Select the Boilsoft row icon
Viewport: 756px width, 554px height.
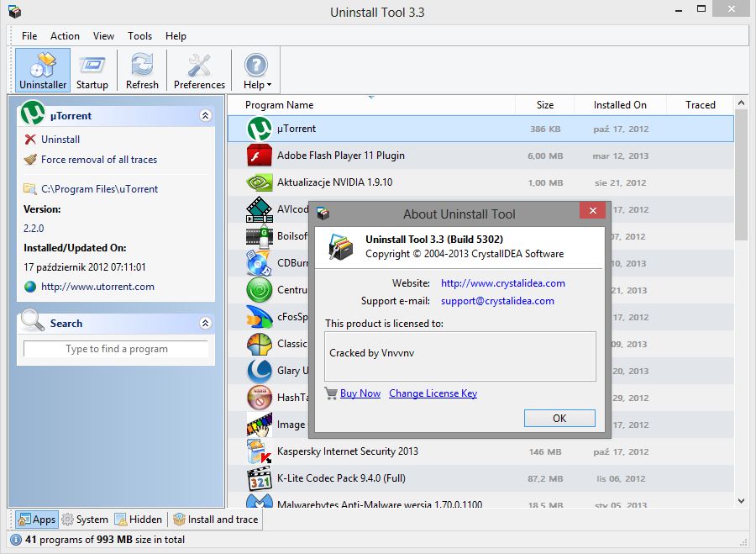(x=260, y=236)
